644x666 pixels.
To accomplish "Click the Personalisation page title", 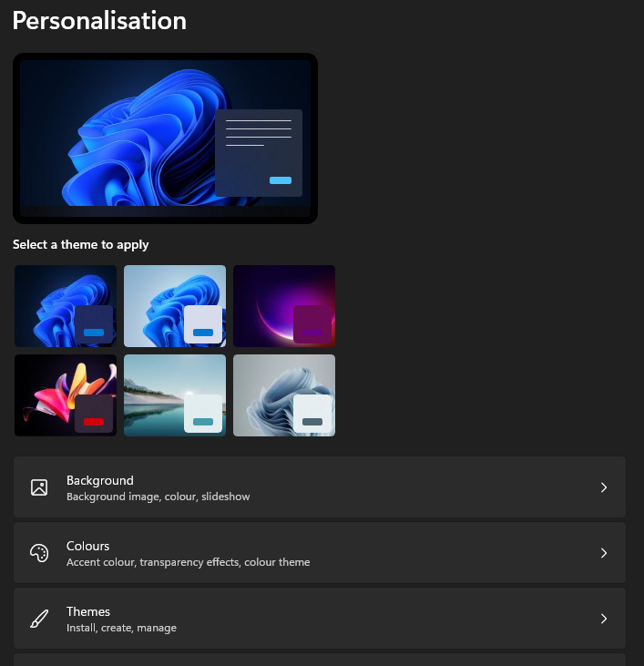I will pyautogui.click(x=99, y=20).
